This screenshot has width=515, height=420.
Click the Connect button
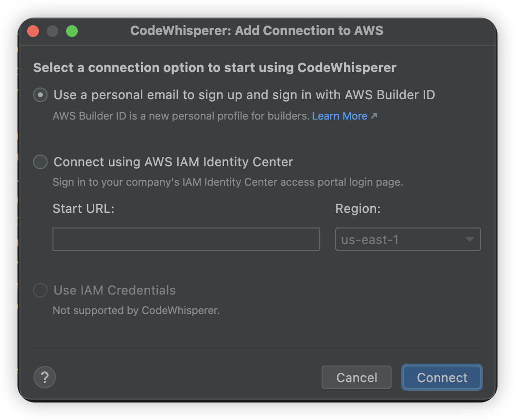442,377
